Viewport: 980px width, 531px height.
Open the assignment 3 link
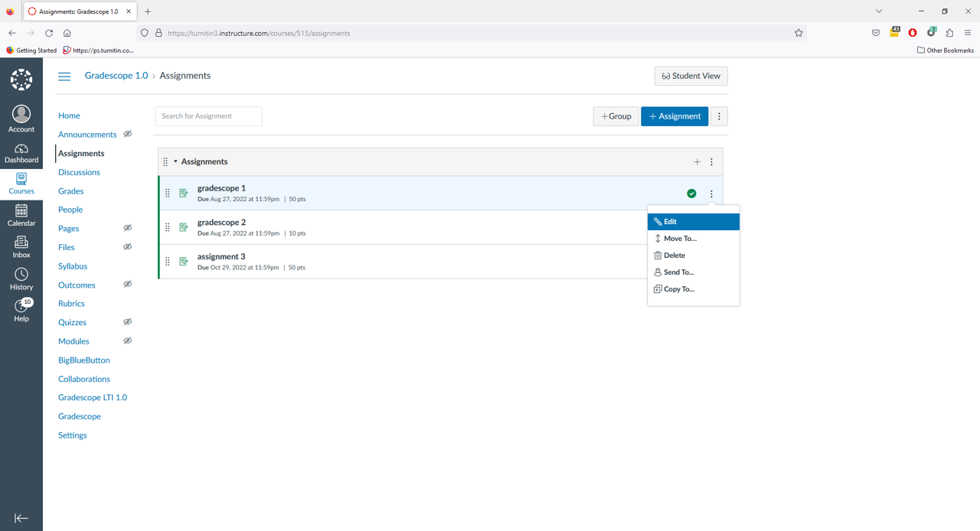(221, 257)
